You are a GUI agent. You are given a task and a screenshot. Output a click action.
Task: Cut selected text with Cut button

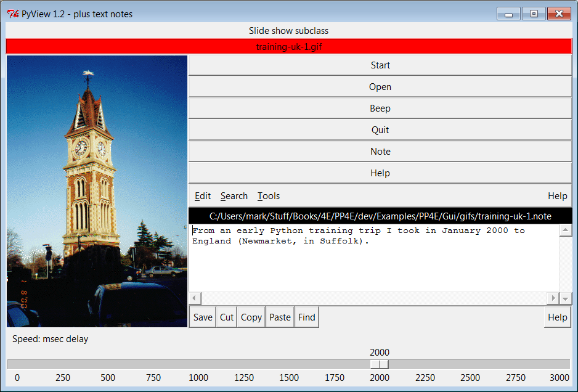[x=227, y=317]
